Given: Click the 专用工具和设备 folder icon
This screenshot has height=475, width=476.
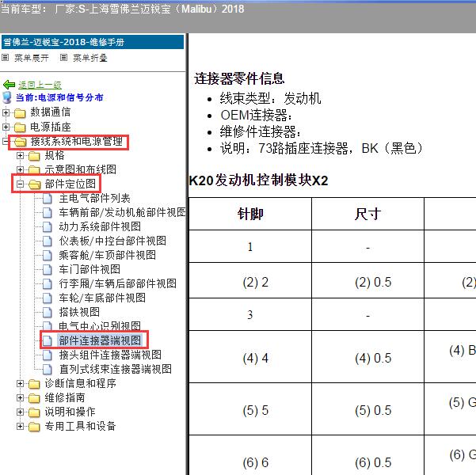Looking at the screenshot, I should 34,427.
